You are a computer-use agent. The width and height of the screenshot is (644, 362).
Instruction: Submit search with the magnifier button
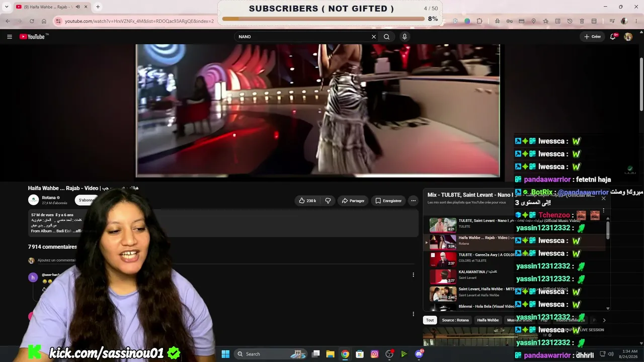(x=386, y=37)
